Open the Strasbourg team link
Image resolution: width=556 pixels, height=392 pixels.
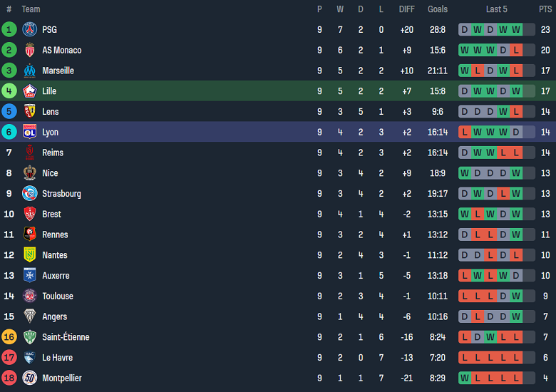point(61,194)
